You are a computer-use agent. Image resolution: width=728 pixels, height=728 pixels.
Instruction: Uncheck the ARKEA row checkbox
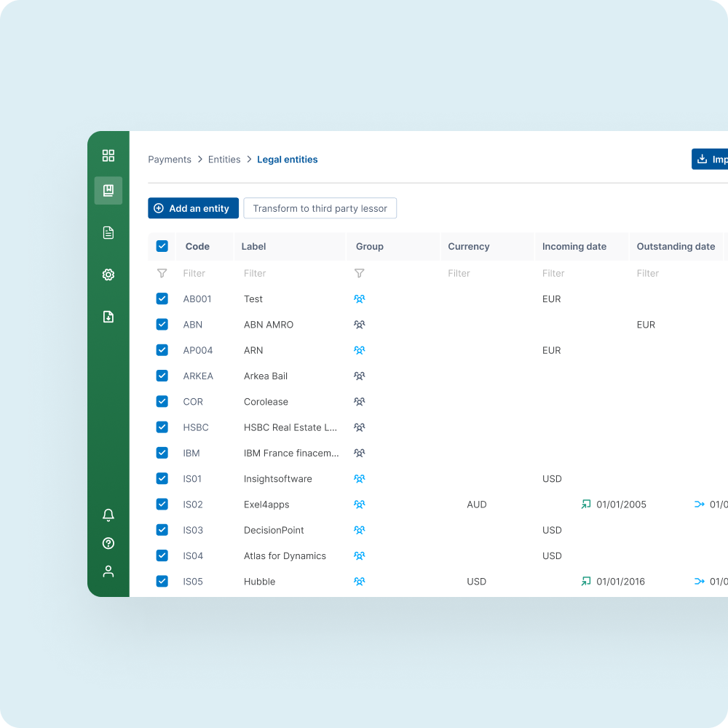(x=162, y=376)
